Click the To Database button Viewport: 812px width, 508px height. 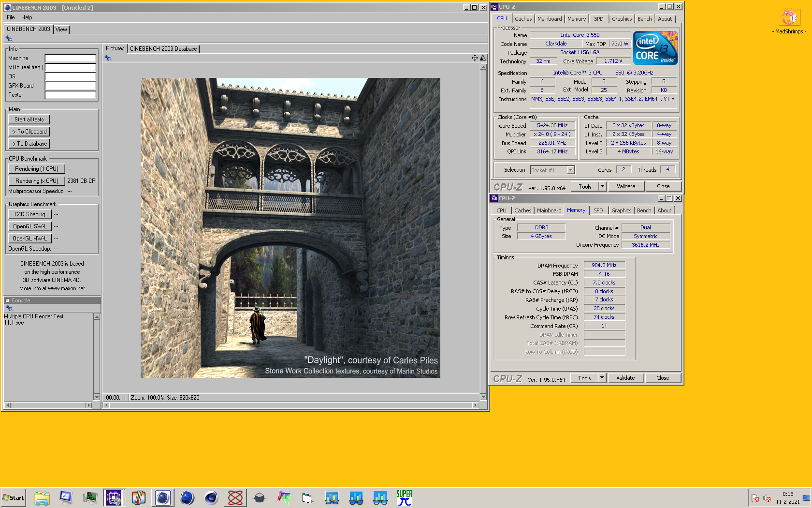tap(29, 144)
